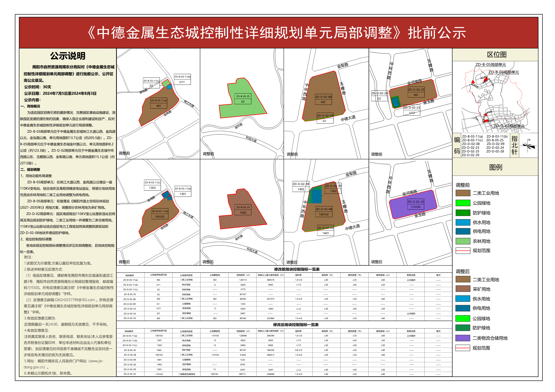Click the 采矿用地 cell in after table
This screenshot has height=392, width=555.
point(186,350)
